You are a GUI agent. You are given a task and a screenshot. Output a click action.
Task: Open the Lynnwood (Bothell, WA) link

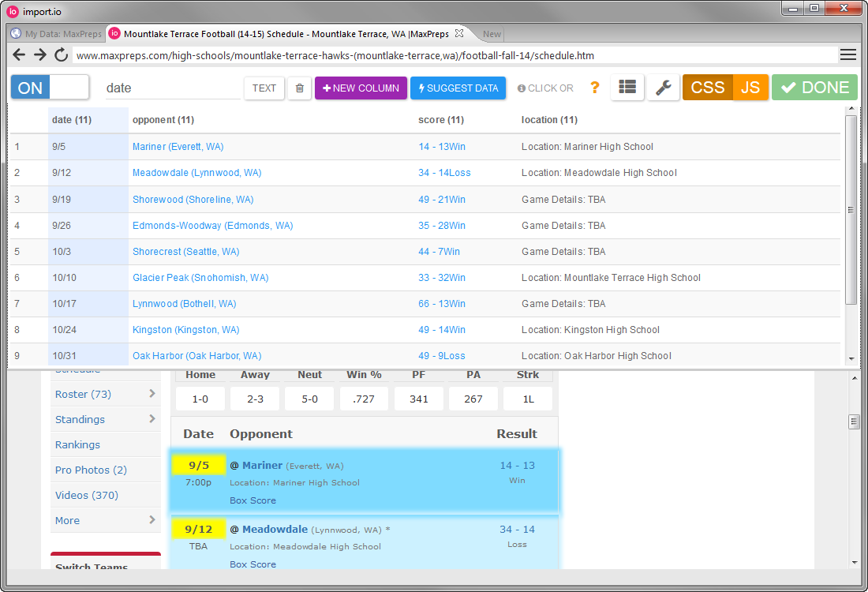coord(184,303)
